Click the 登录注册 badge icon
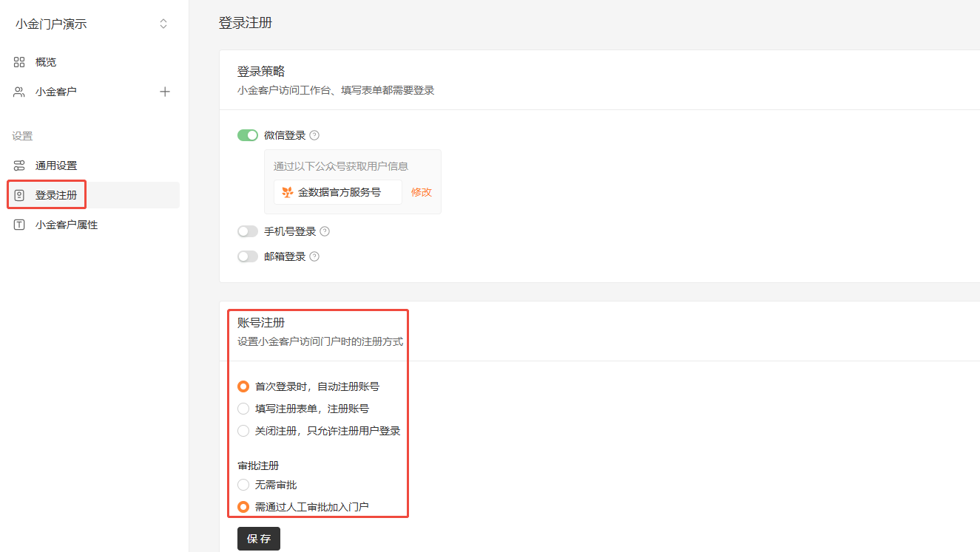Viewport: 980px width, 552px height. pos(19,195)
